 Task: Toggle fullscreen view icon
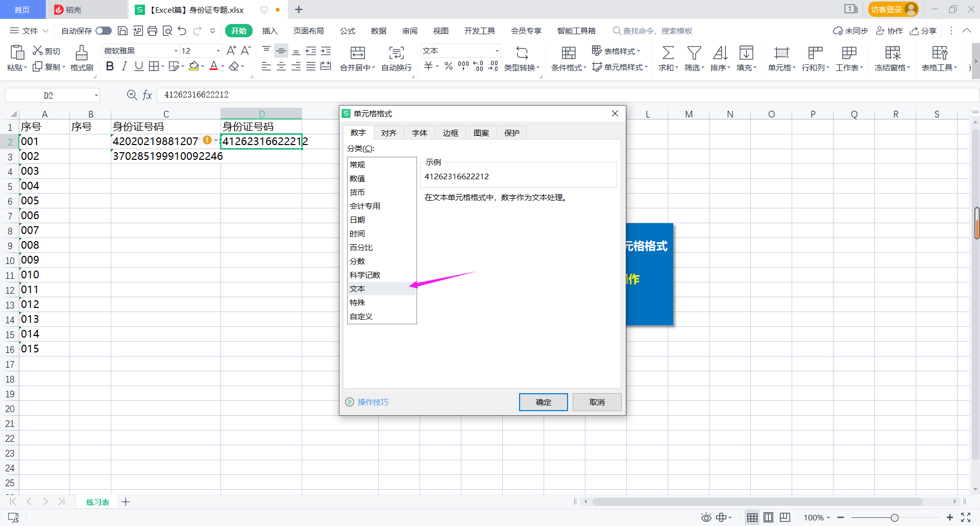(966, 518)
